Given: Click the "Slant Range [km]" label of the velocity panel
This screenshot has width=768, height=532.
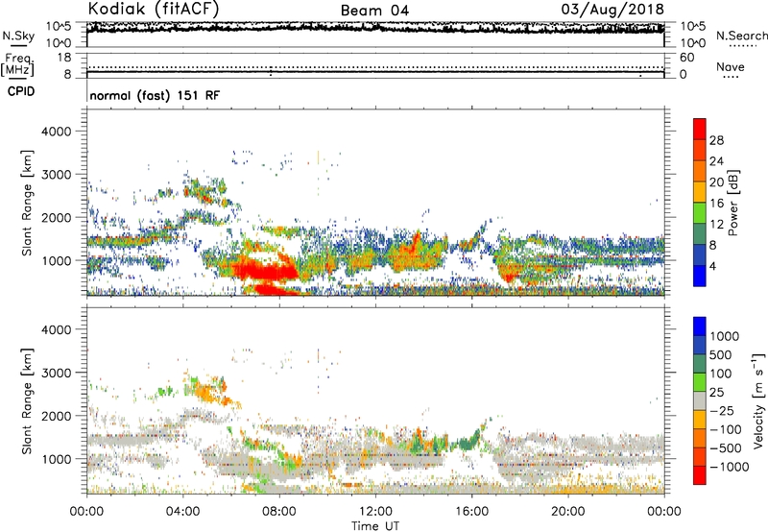Looking at the screenshot, I should 28,400.
